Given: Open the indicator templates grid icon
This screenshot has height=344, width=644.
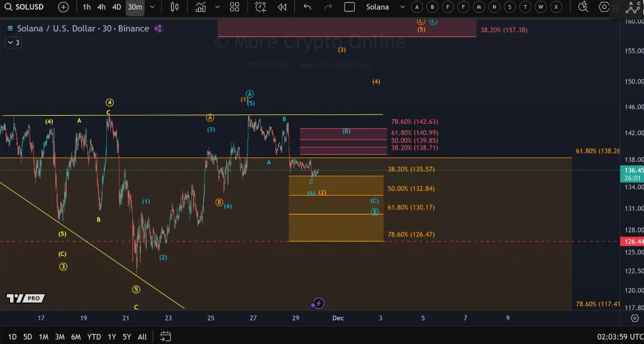Looking at the screenshot, I should pyautogui.click(x=235, y=7).
